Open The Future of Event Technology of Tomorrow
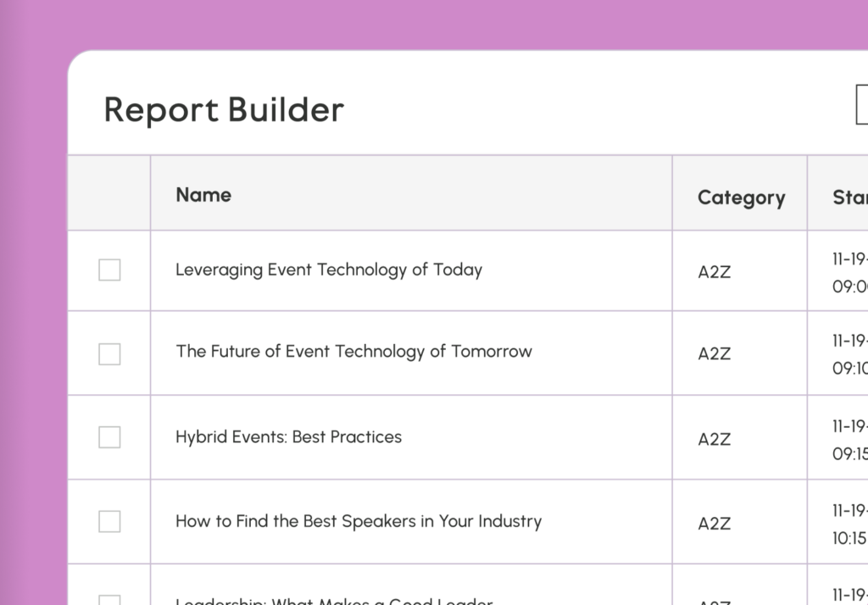 coord(353,352)
